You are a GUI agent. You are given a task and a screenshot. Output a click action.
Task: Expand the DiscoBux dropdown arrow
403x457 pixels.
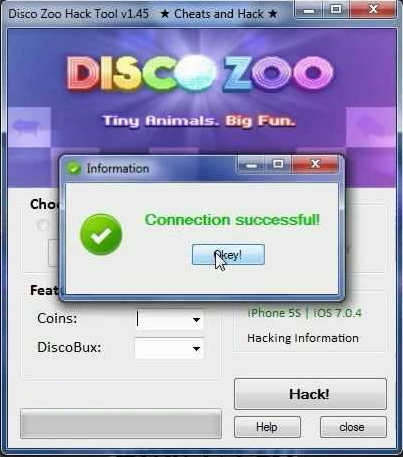point(196,349)
